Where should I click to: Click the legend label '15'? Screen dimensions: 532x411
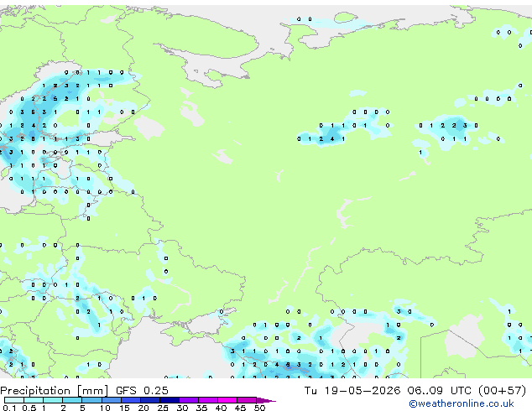coord(124,408)
